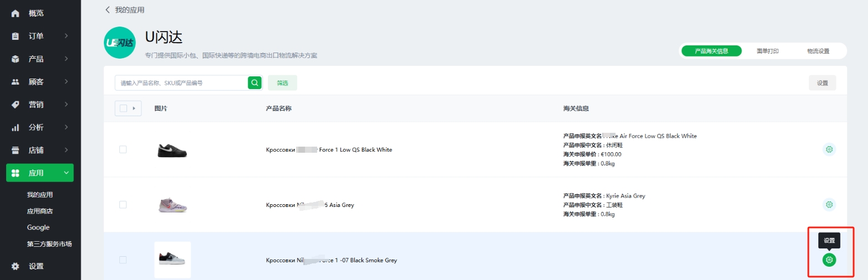
Task: Click the 产品名称 column header
Action: 278,108
